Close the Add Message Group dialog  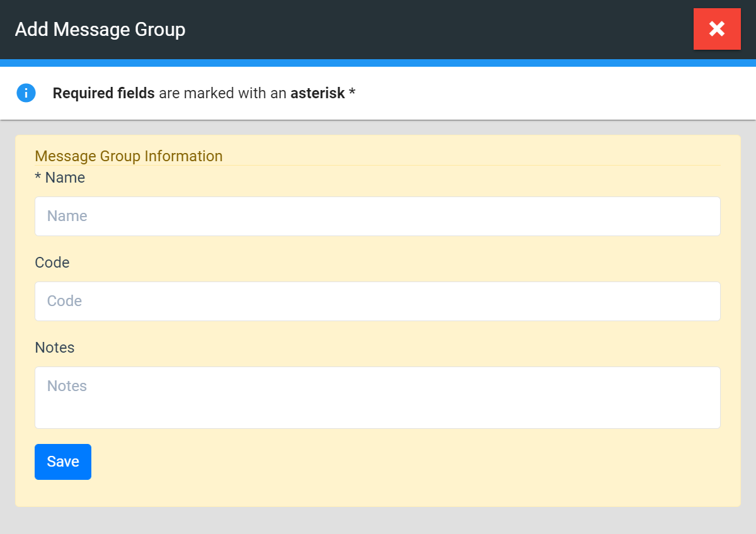click(x=716, y=29)
